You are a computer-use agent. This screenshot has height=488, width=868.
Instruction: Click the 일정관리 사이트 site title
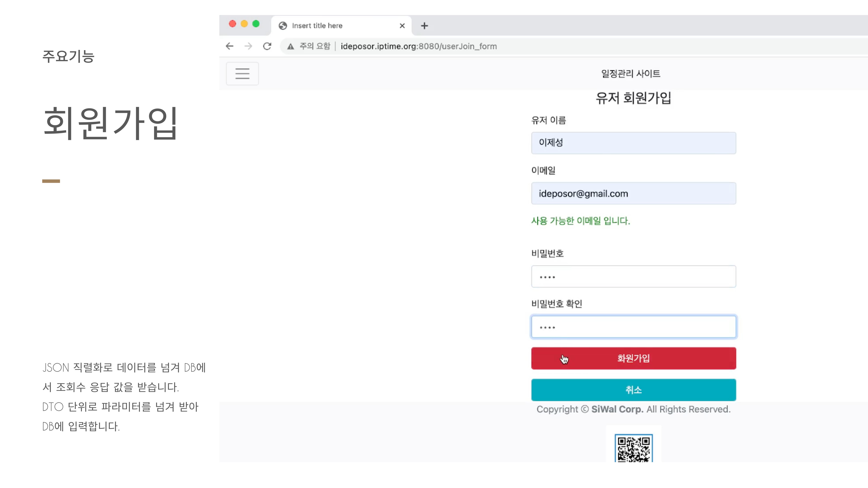(x=631, y=73)
